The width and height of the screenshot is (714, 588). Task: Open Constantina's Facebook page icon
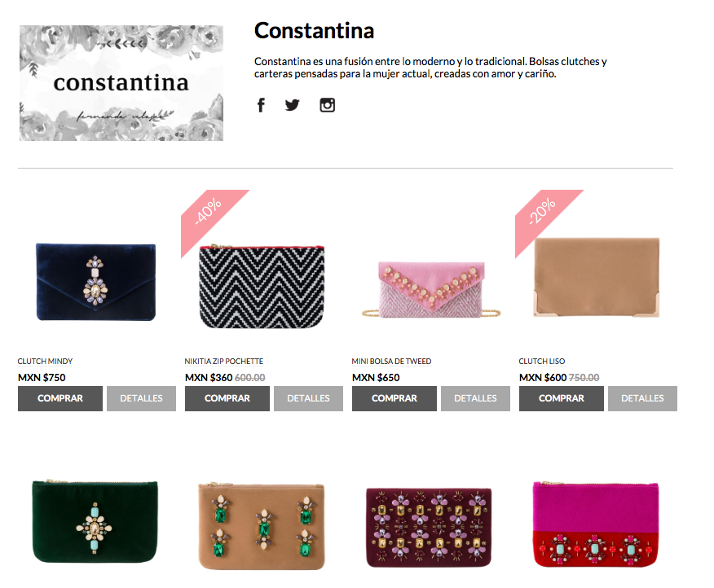pyautogui.click(x=261, y=105)
